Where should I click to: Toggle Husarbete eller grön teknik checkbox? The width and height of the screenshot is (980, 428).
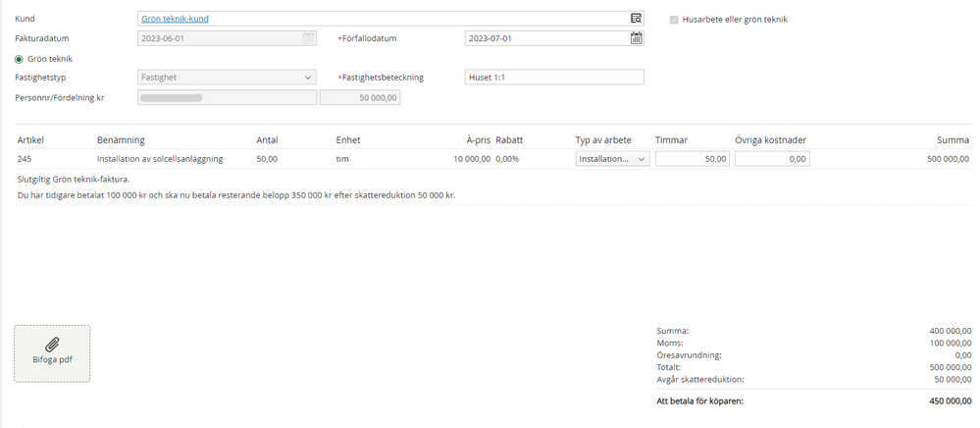674,19
